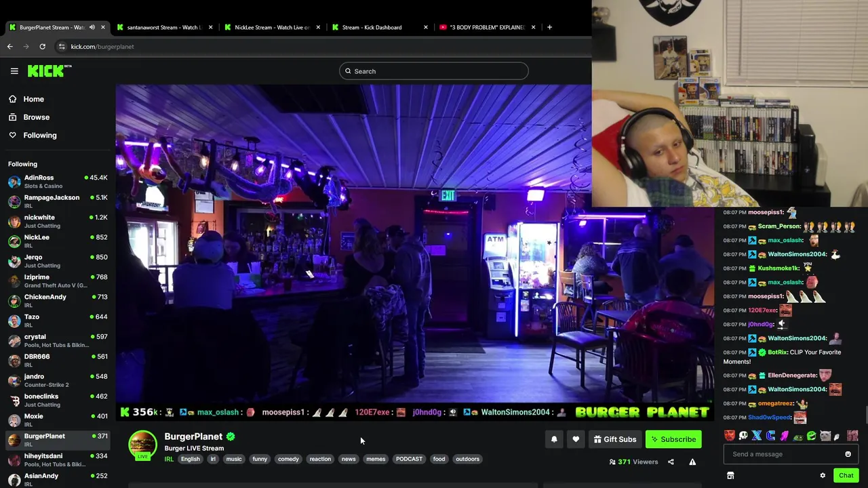Screen dimensions: 868x488
Task: Insert the white cat emote
Action: tap(825, 436)
